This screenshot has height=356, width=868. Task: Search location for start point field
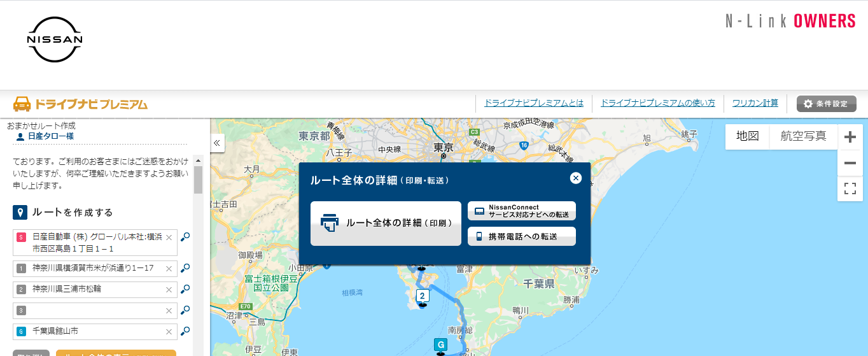point(185,237)
